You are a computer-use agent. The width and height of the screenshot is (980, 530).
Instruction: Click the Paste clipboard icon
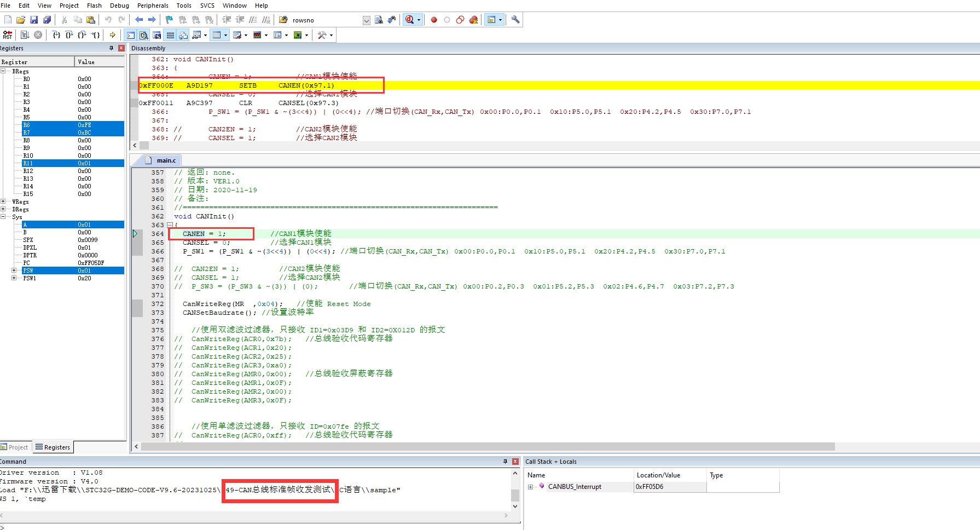pyautogui.click(x=91, y=20)
